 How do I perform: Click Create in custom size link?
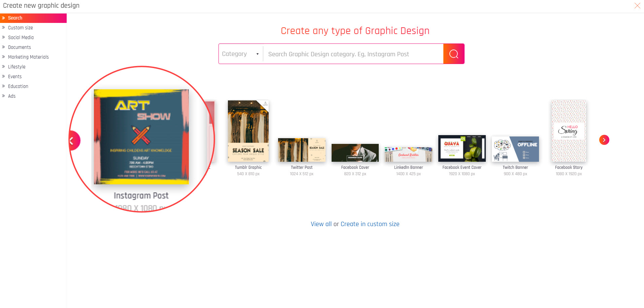[370, 224]
